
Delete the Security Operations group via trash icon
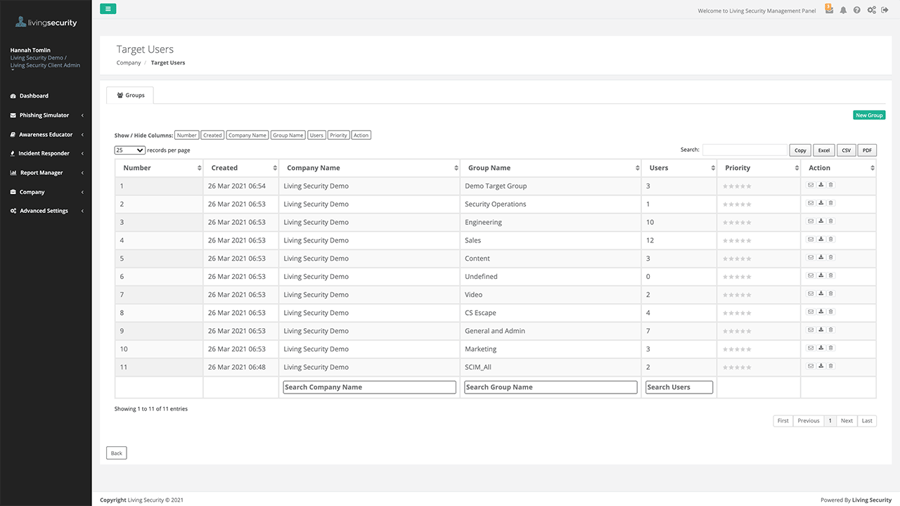[x=831, y=203]
